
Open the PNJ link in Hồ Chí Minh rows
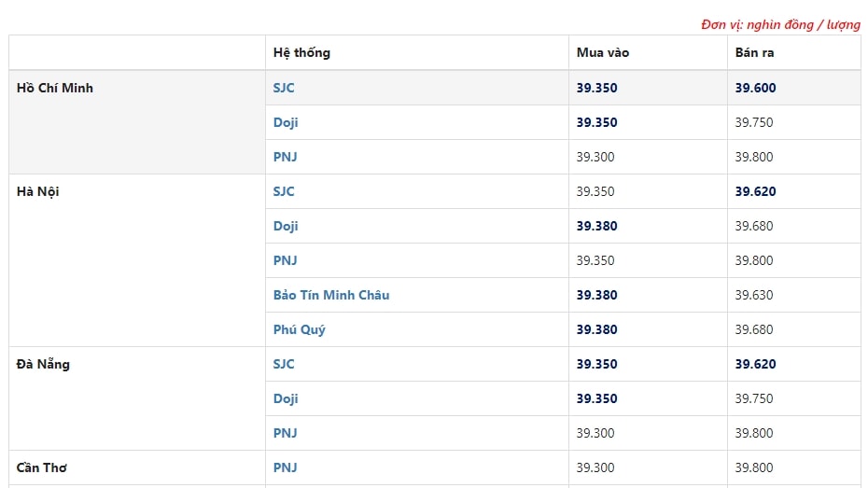(x=285, y=157)
